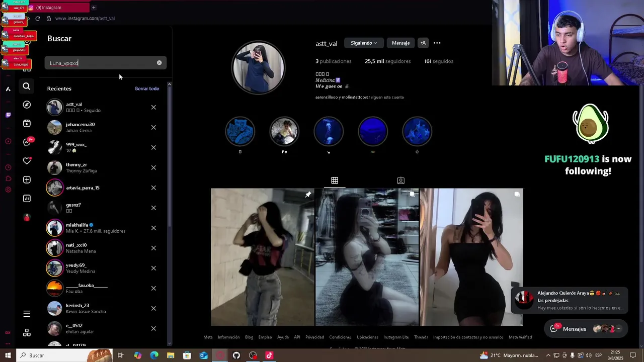
Task: Open 999_wxx_ recent search result
Action: tap(103, 147)
